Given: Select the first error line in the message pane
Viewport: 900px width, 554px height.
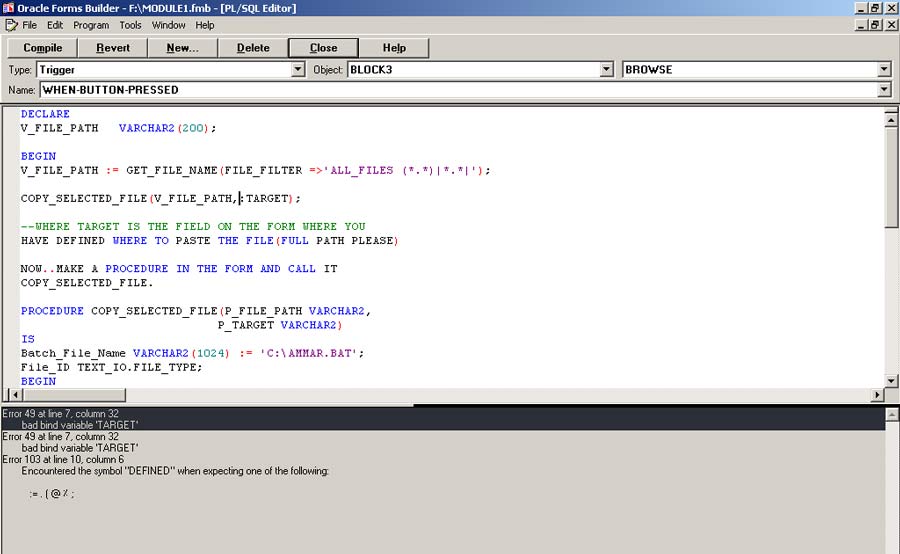Looking at the screenshot, I should [60, 413].
